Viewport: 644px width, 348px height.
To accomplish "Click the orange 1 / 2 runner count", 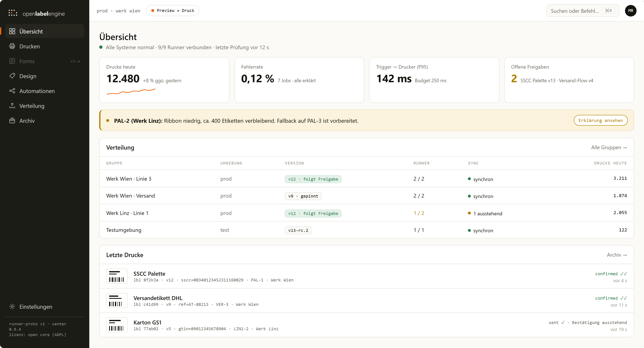I will [419, 213].
